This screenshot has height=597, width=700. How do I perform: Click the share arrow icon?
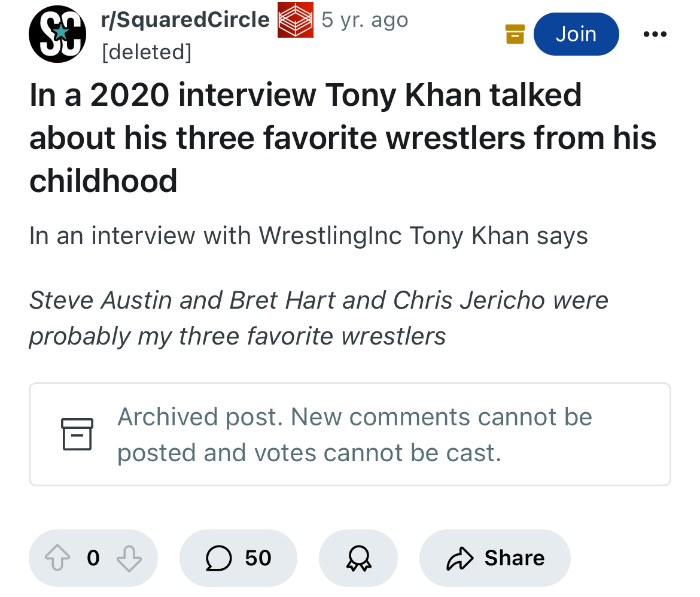point(458,558)
